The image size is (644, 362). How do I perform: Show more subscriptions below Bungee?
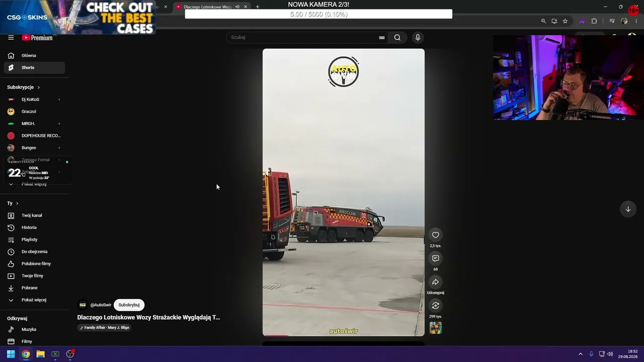(34, 184)
